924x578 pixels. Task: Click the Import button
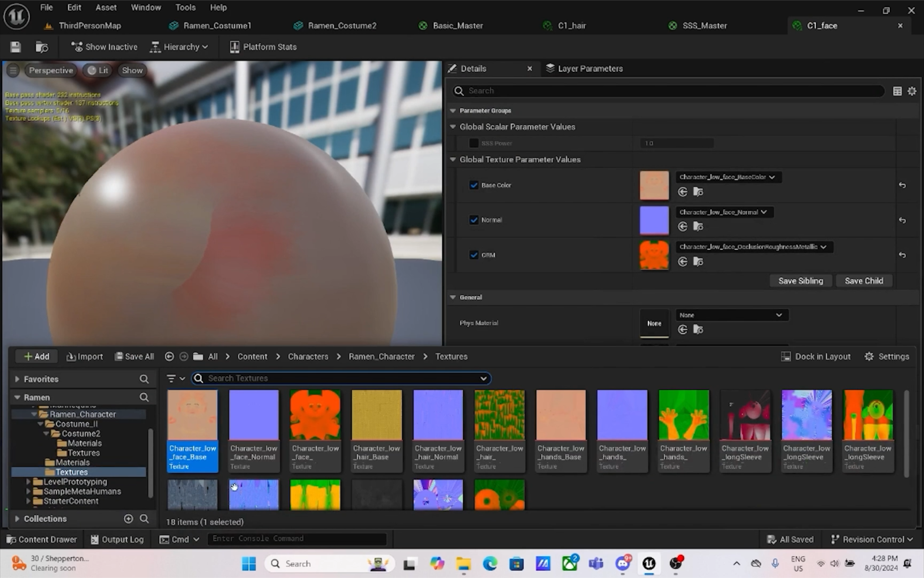click(84, 356)
